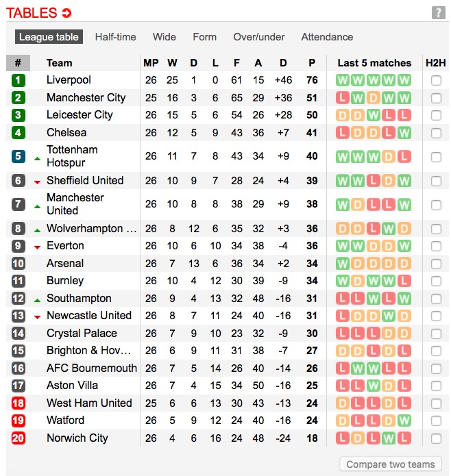The width and height of the screenshot is (451, 476).
Task: Check the H2H box for Chelsea
Action: click(x=436, y=134)
